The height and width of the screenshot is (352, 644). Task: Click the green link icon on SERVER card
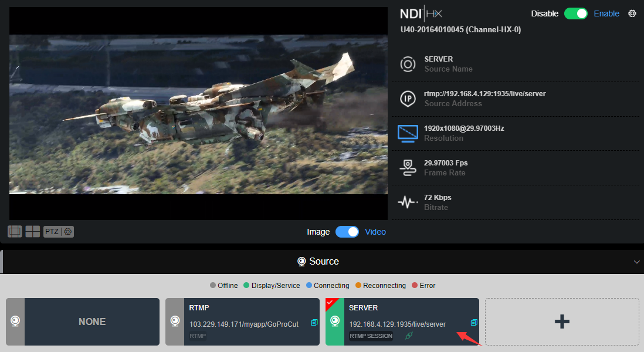408,336
